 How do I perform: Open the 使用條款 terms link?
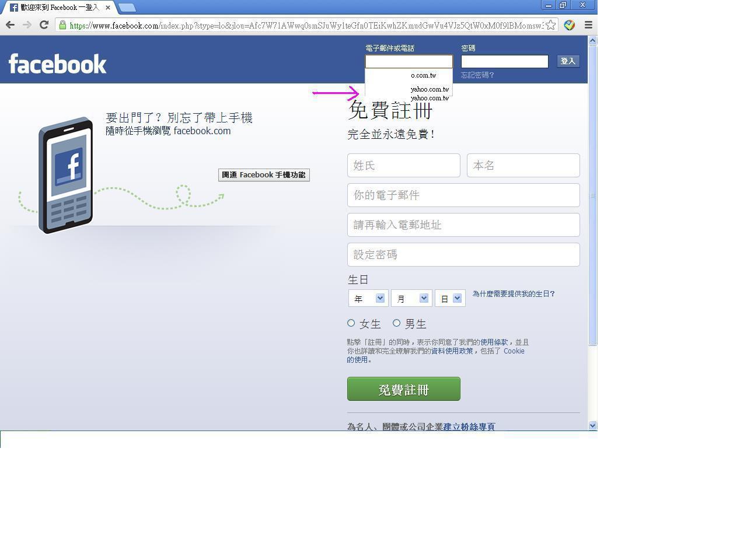pyautogui.click(x=494, y=342)
